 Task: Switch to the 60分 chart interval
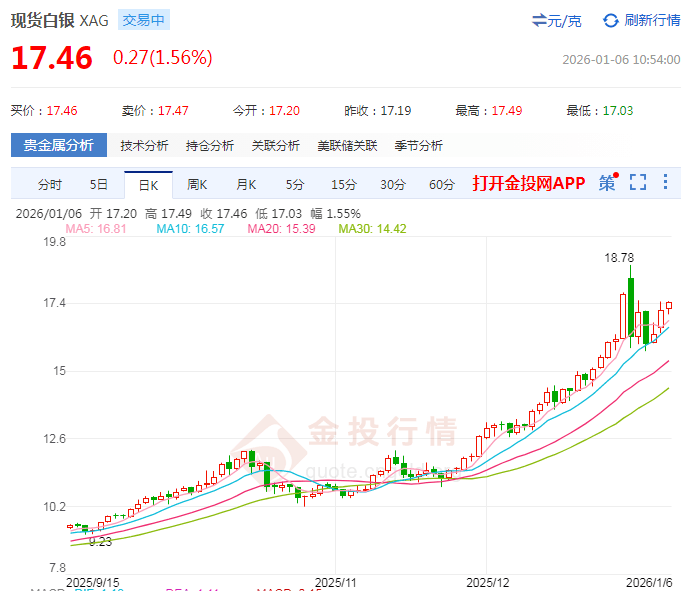coord(441,184)
